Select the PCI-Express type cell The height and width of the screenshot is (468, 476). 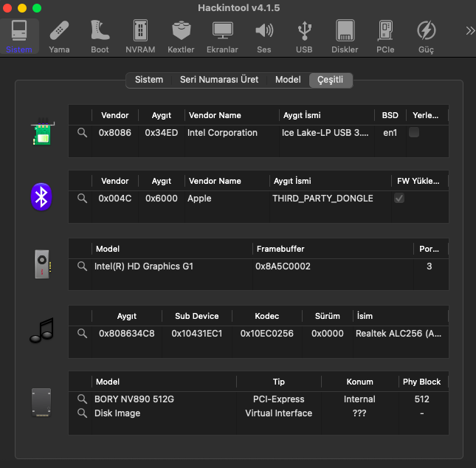click(x=279, y=399)
